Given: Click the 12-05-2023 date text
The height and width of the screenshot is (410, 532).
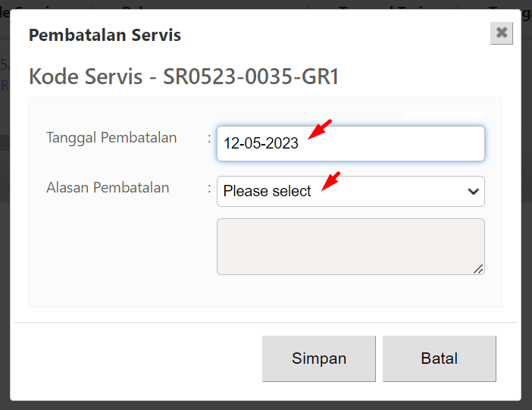Looking at the screenshot, I should (261, 143).
